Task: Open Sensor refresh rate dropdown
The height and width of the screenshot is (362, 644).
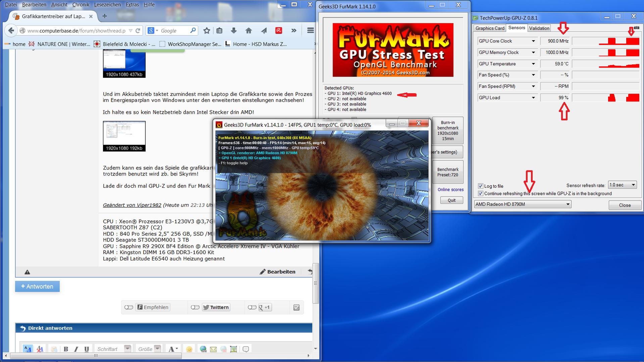Action: [622, 185]
